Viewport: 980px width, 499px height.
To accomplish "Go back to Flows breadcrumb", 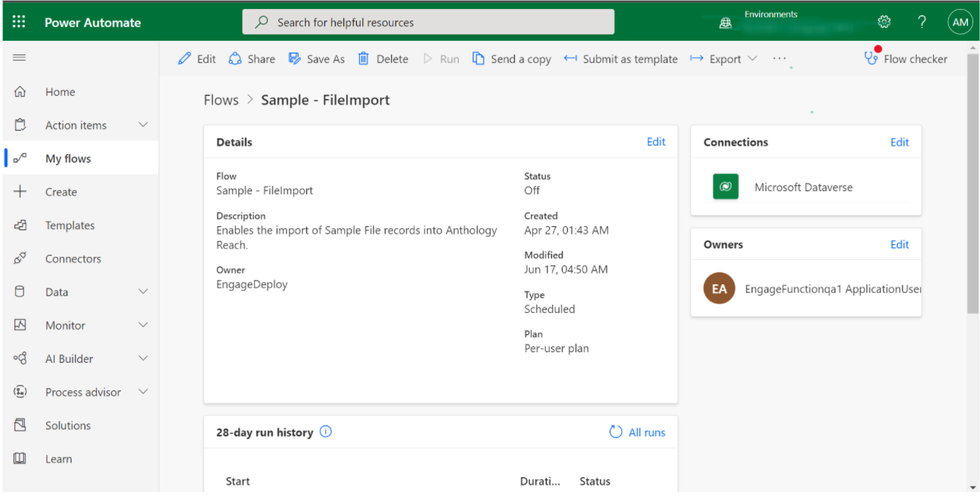I will pyautogui.click(x=221, y=100).
